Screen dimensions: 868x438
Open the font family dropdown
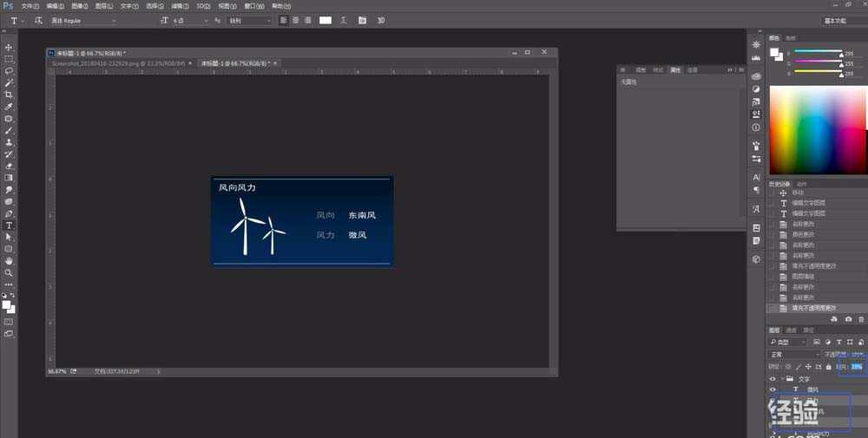[82, 20]
